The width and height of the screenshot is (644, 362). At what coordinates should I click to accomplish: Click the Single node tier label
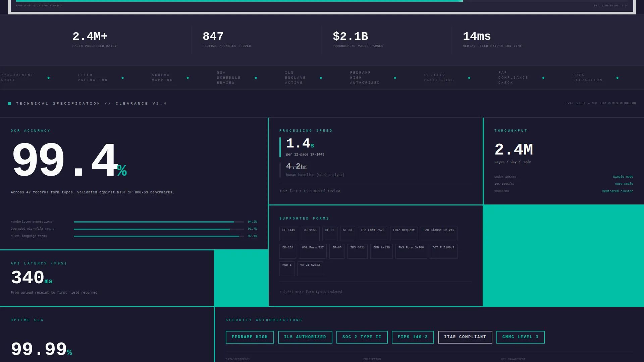[x=623, y=177]
